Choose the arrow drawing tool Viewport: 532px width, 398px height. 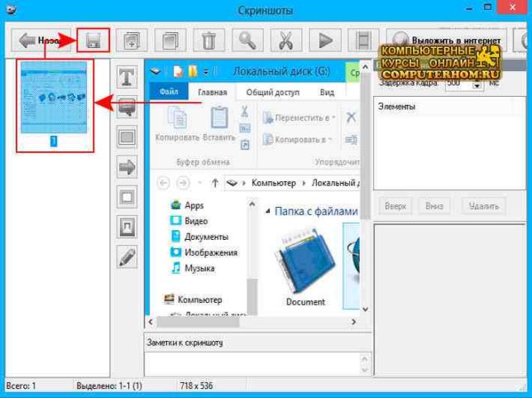point(127,166)
